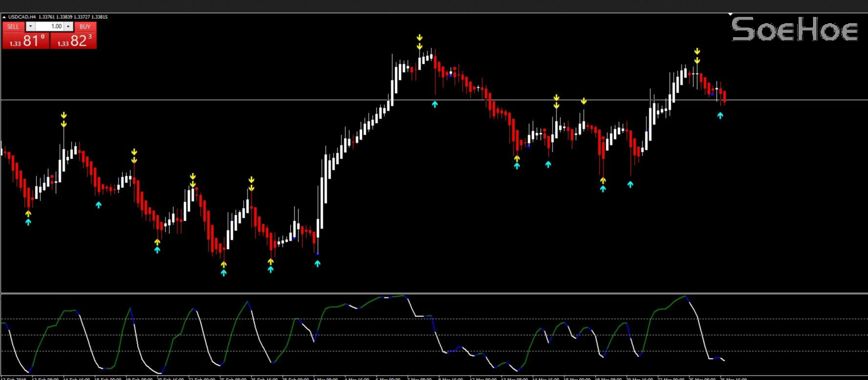Click the 1.00 volume input field

pos(50,27)
